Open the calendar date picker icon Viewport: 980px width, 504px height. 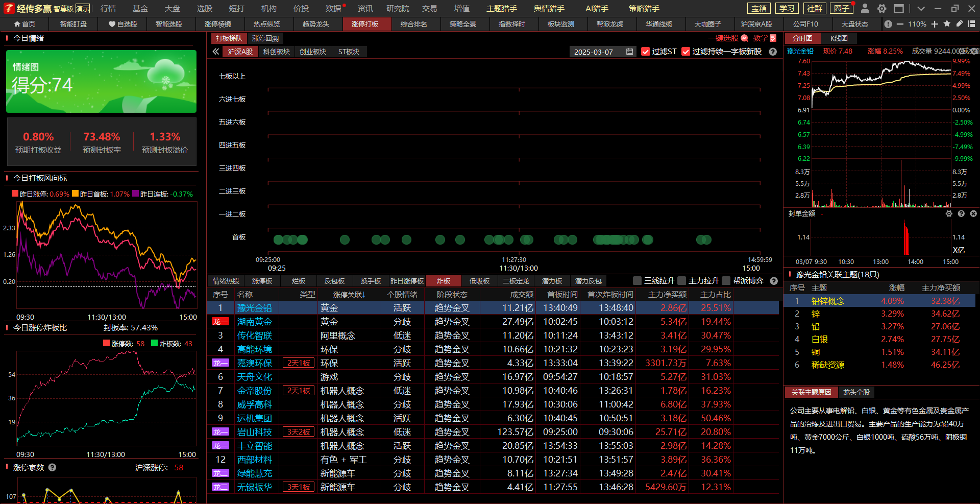coord(629,52)
